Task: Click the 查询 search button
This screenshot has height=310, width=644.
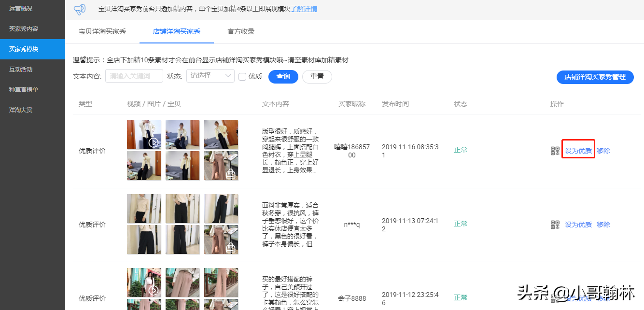Action: click(x=283, y=77)
